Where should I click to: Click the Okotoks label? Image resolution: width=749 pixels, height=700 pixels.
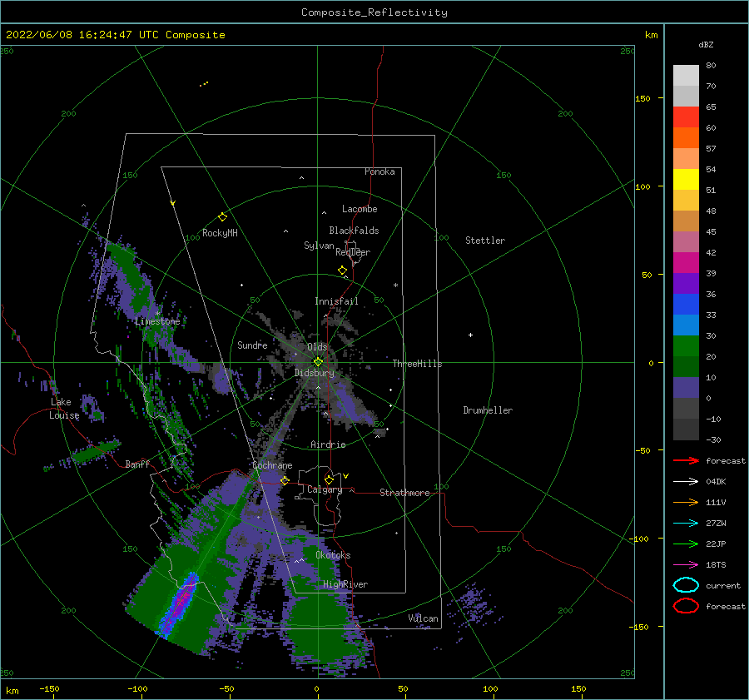click(x=333, y=555)
